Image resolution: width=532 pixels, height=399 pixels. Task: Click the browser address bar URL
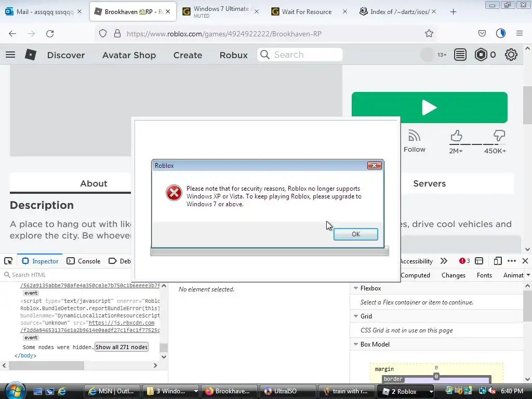[224, 34]
